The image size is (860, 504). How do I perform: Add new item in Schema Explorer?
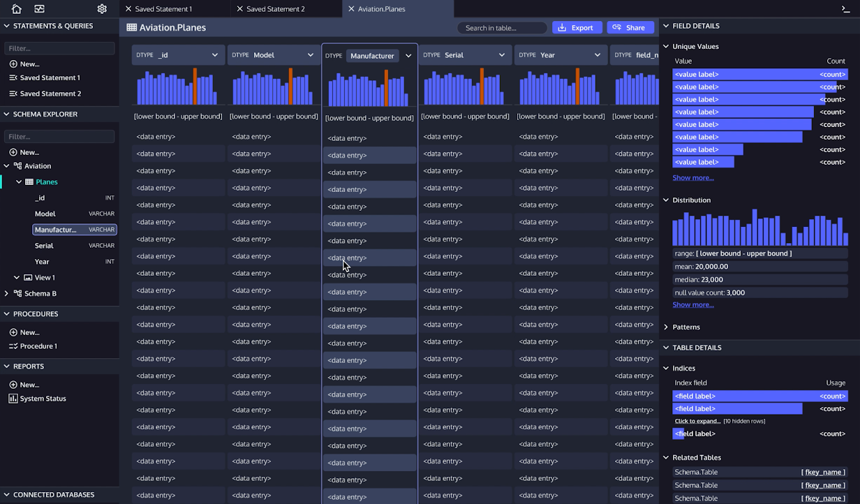[x=24, y=152]
